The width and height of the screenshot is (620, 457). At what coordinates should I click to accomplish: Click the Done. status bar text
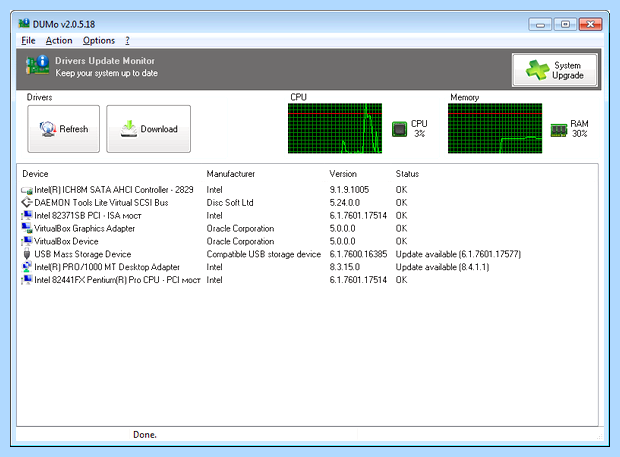pos(145,435)
